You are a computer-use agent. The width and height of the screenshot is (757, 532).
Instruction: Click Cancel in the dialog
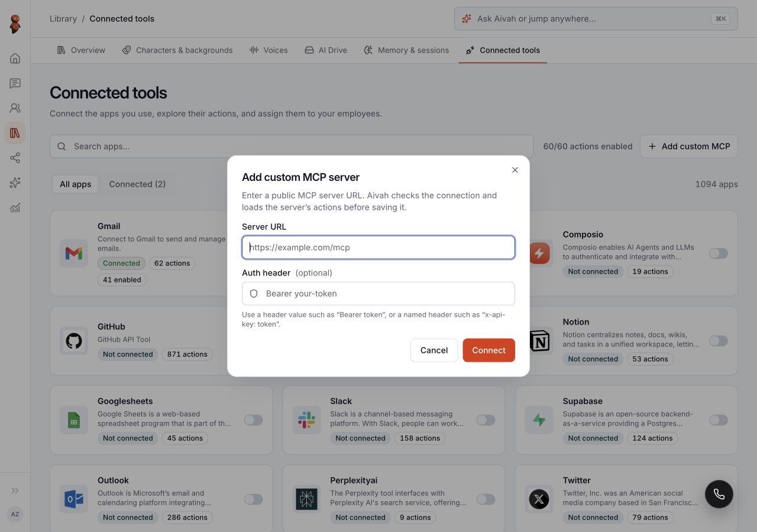coord(434,350)
